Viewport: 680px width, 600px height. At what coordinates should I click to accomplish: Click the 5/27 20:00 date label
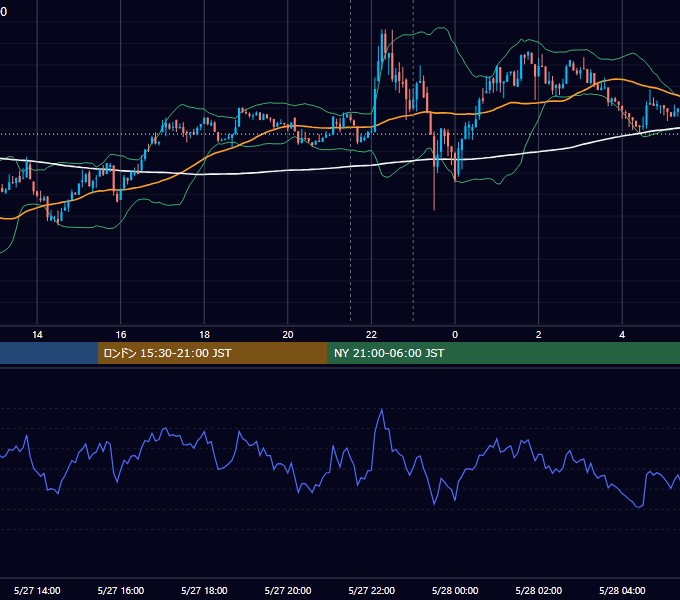(x=288, y=590)
